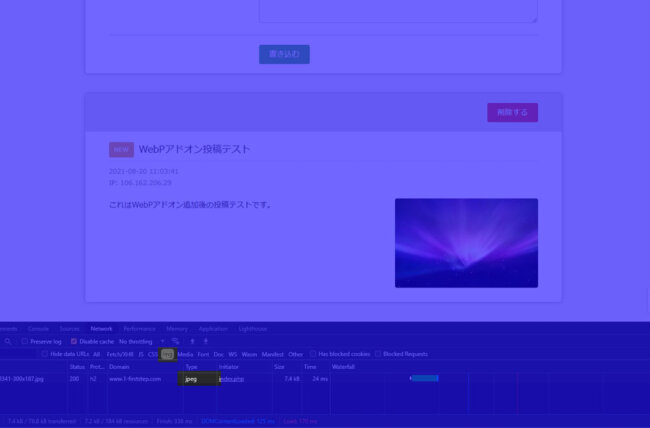
Task: Click the 書き込む submit button
Action: point(284,53)
